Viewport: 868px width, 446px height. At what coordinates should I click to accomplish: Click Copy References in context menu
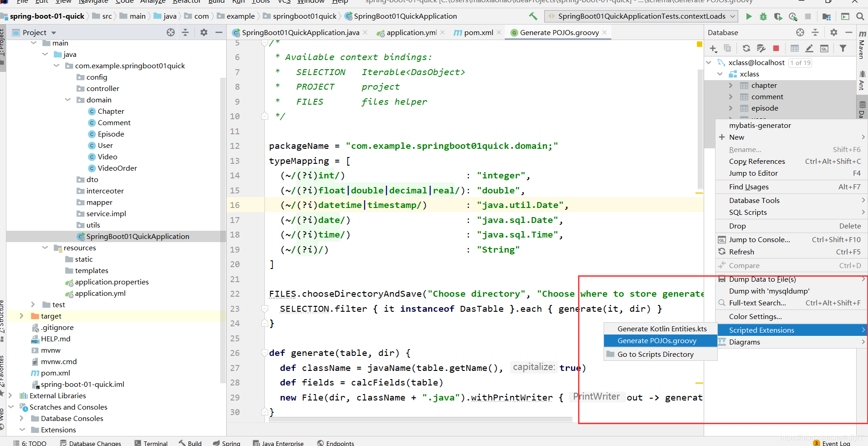click(792, 161)
